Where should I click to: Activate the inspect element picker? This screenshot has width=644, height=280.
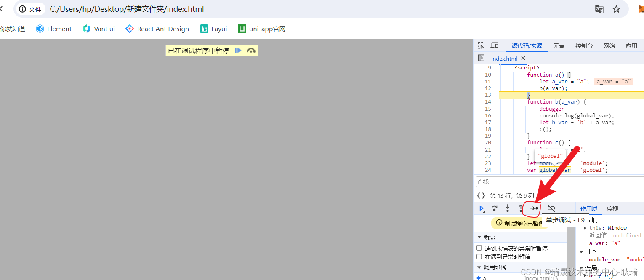[481, 45]
